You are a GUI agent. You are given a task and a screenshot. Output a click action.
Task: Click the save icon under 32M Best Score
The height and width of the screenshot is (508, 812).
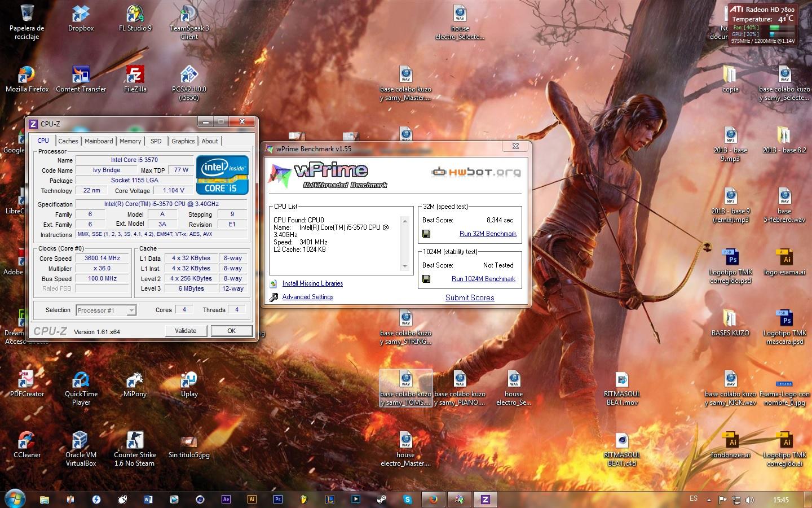pos(426,234)
